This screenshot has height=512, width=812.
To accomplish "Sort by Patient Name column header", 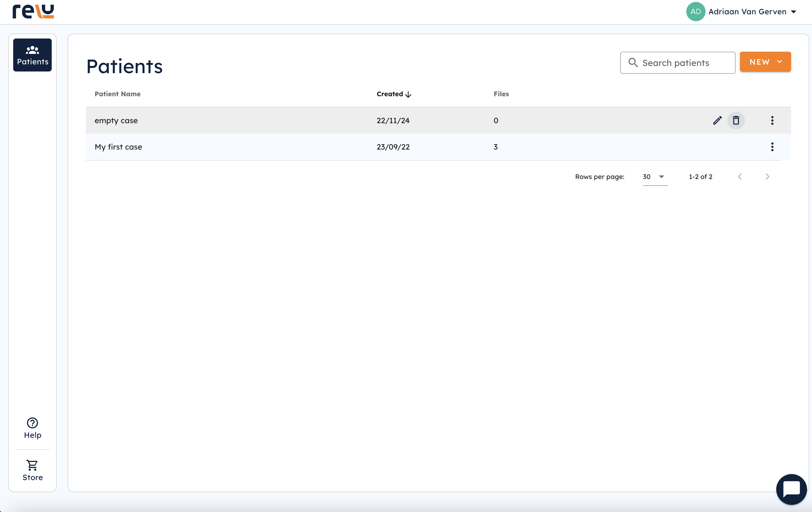I will click(x=117, y=94).
